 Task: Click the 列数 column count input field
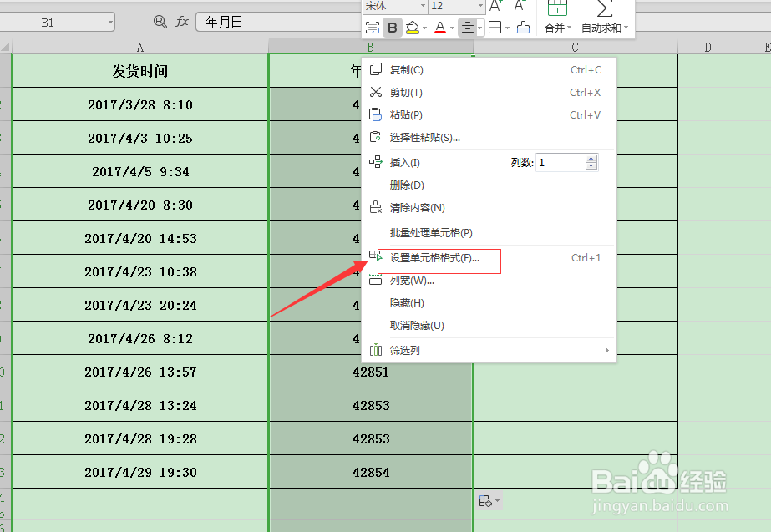click(x=560, y=163)
